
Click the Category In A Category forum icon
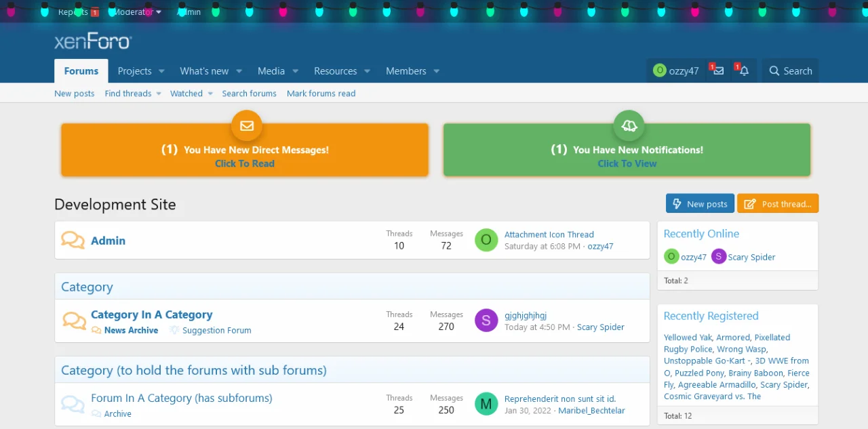point(74,321)
